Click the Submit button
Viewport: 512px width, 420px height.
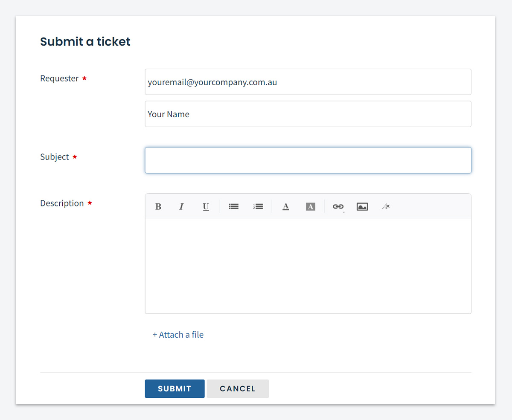175,388
